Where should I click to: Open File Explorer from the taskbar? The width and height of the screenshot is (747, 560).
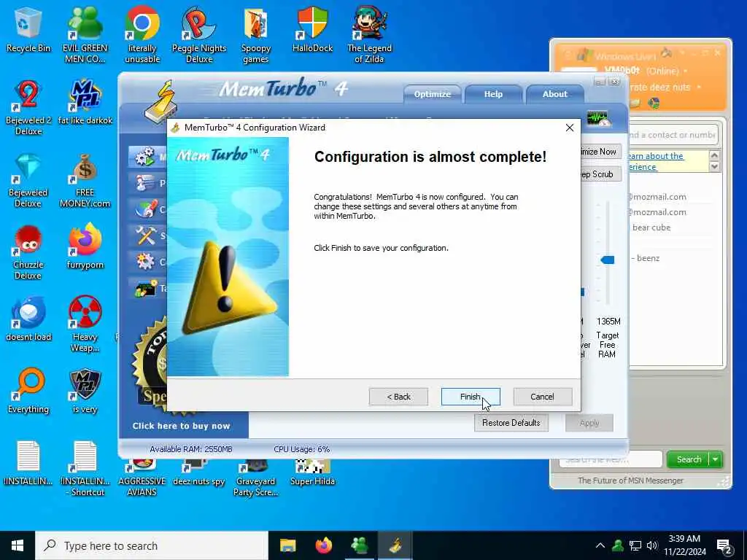pos(287,545)
